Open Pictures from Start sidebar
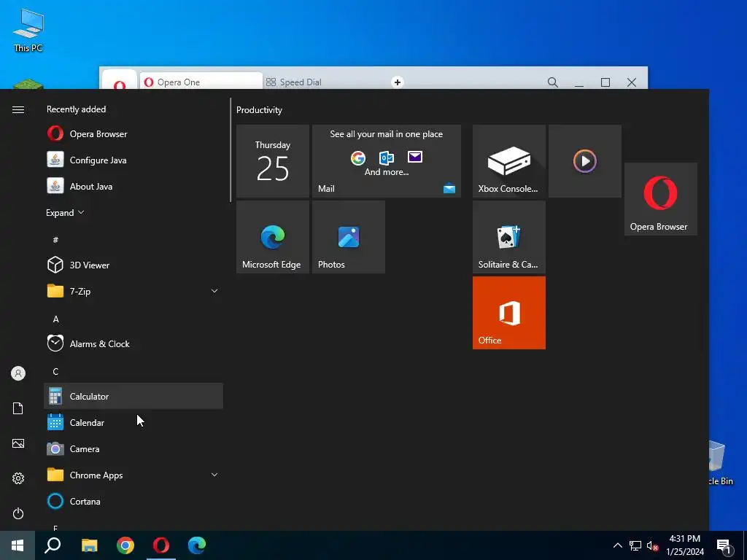 18,443
